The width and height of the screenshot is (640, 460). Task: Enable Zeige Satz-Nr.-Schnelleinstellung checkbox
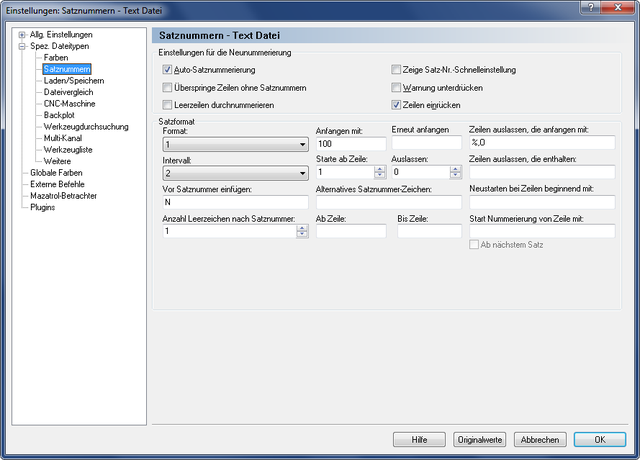[396, 70]
